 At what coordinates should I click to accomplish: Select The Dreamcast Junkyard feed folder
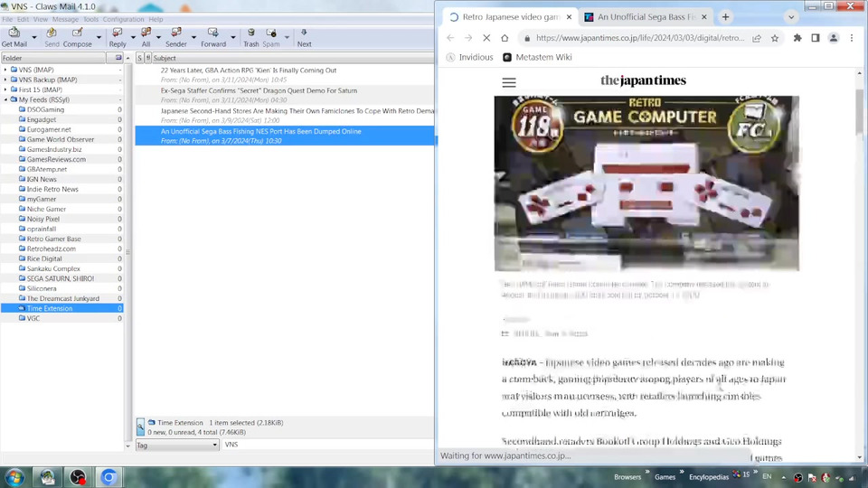point(63,299)
